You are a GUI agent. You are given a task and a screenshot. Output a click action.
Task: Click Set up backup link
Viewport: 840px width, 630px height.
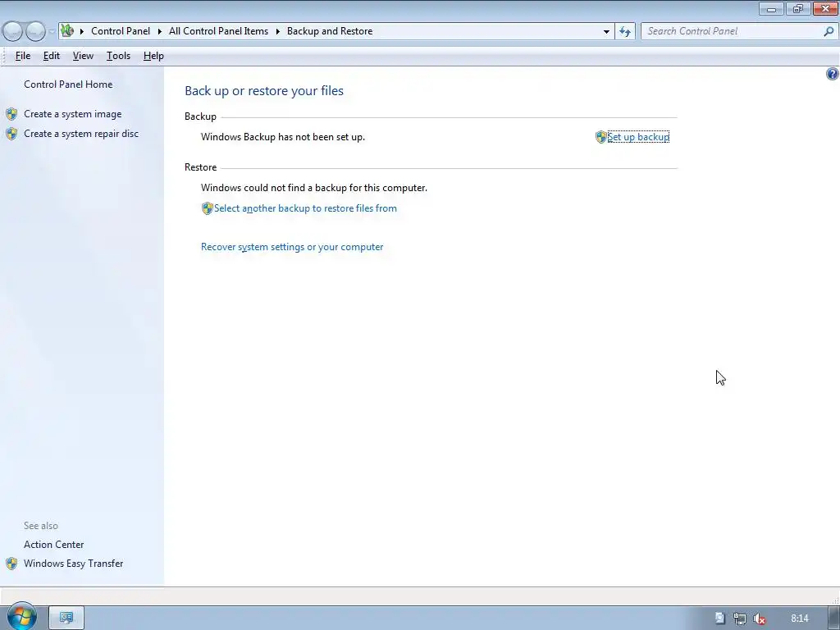click(x=638, y=137)
